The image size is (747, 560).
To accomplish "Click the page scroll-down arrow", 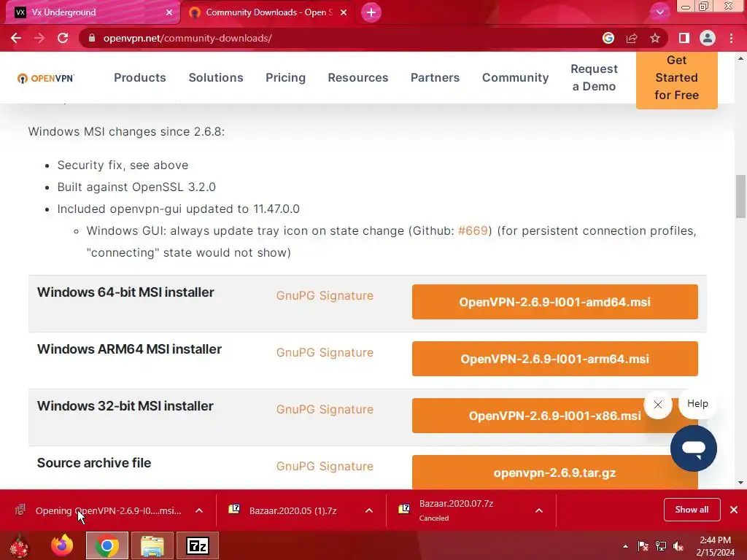I will point(740,483).
